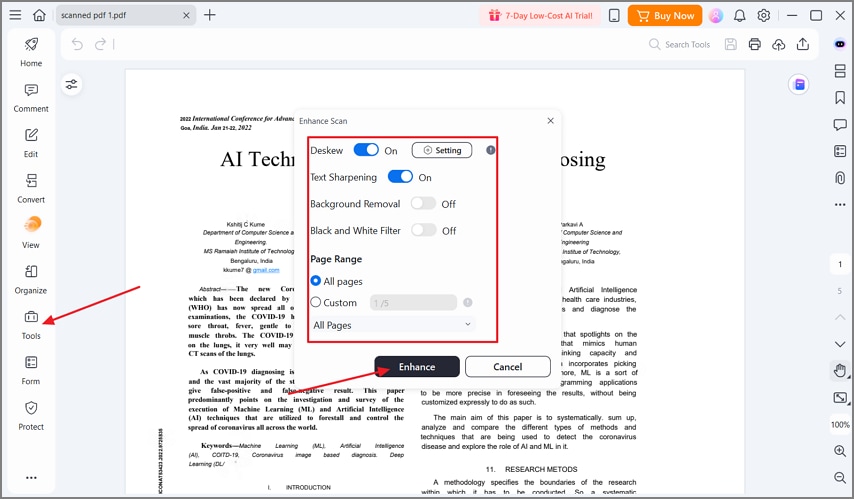Undo the last action
This screenshot has width=854, height=499.
tap(77, 44)
